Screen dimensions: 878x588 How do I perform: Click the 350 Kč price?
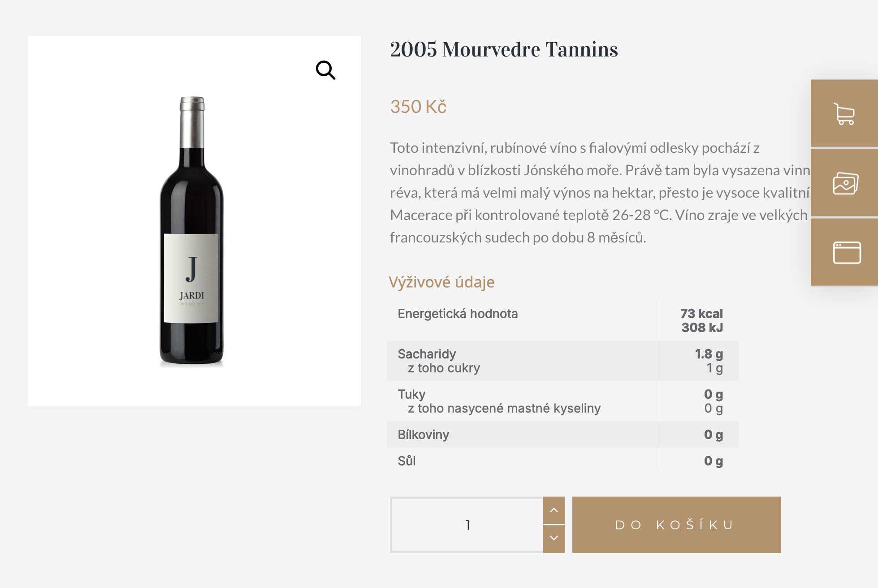[418, 107]
